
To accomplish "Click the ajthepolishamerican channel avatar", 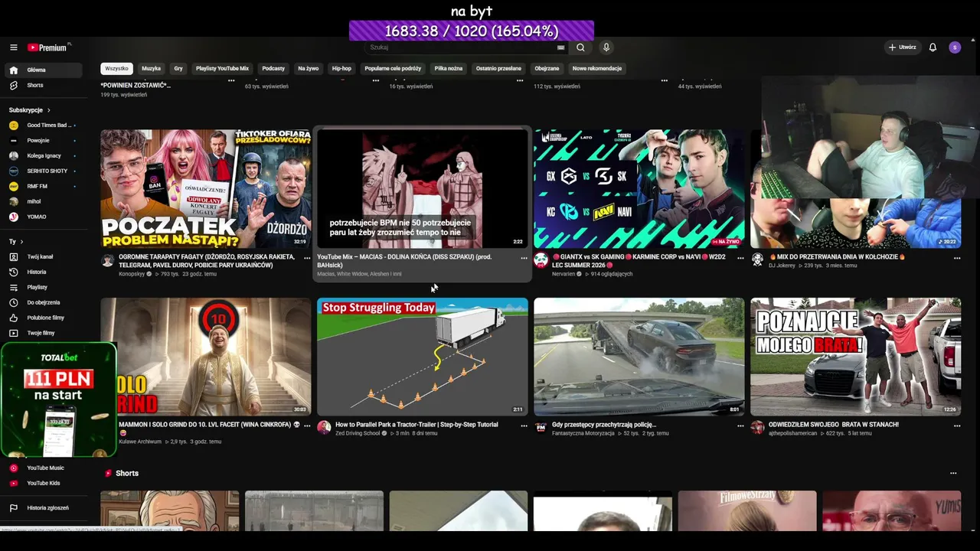I will (757, 427).
